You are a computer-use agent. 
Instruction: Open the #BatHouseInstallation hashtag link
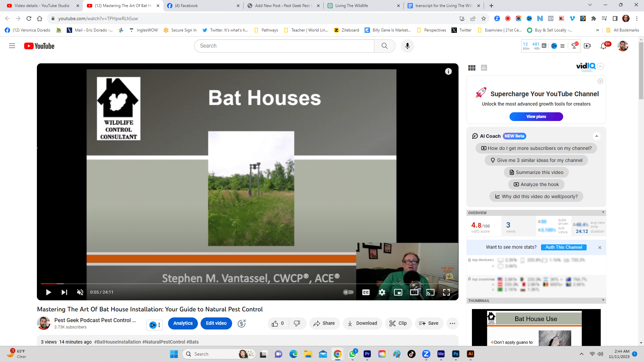click(118, 342)
